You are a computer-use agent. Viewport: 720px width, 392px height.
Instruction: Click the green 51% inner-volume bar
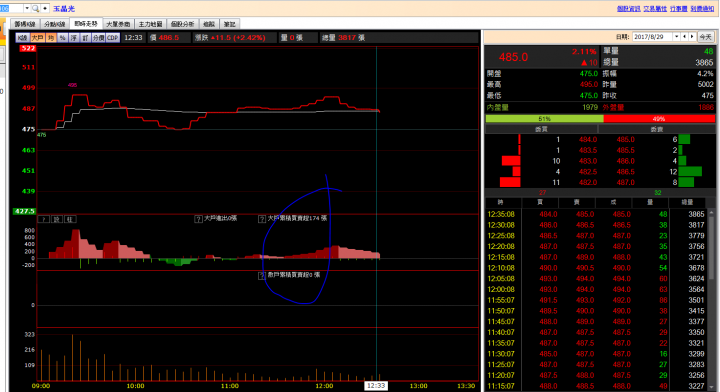tap(544, 118)
